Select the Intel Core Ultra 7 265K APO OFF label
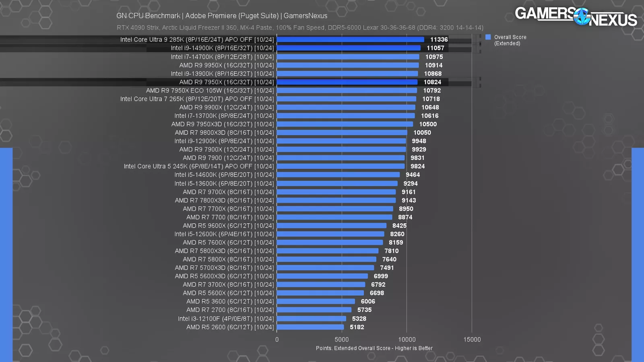Image resolution: width=644 pixels, height=362 pixels. (x=197, y=99)
